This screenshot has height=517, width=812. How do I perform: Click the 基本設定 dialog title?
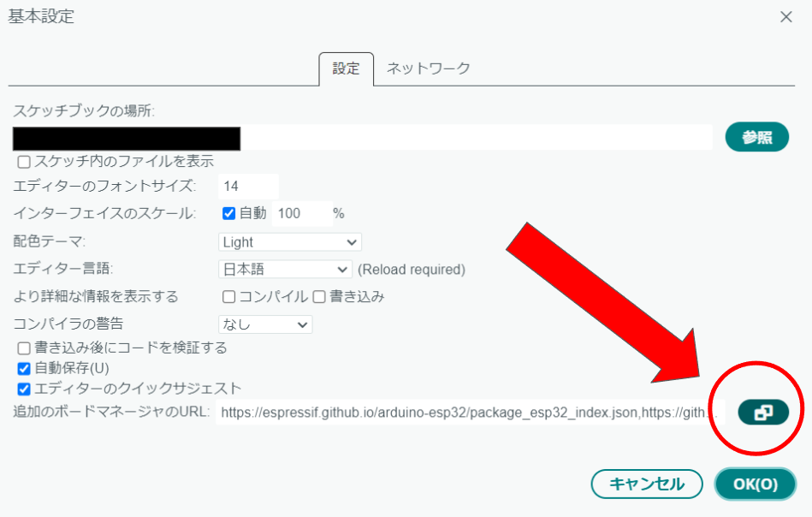point(41,16)
